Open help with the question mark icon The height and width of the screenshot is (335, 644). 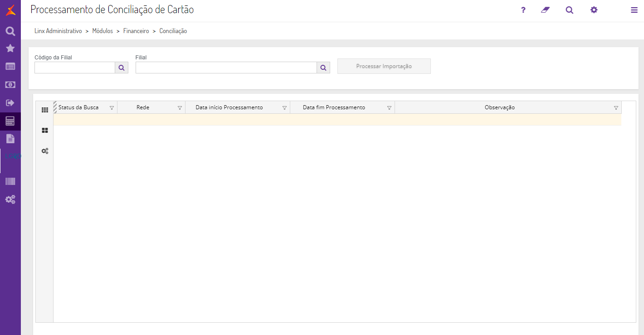tap(523, 10)
